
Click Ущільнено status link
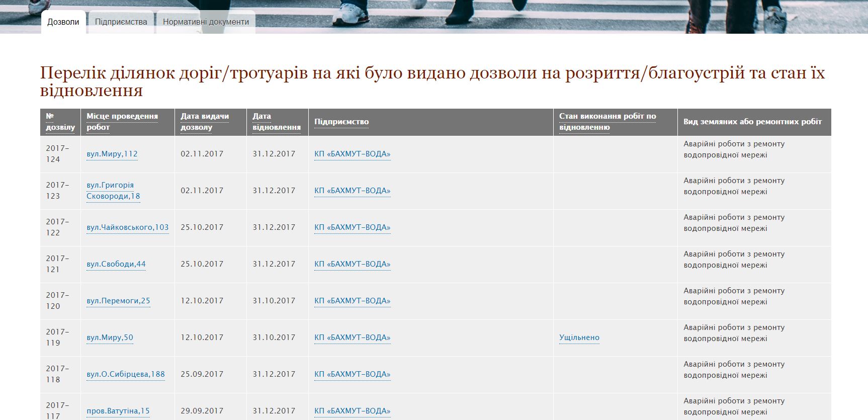[579, 338]
